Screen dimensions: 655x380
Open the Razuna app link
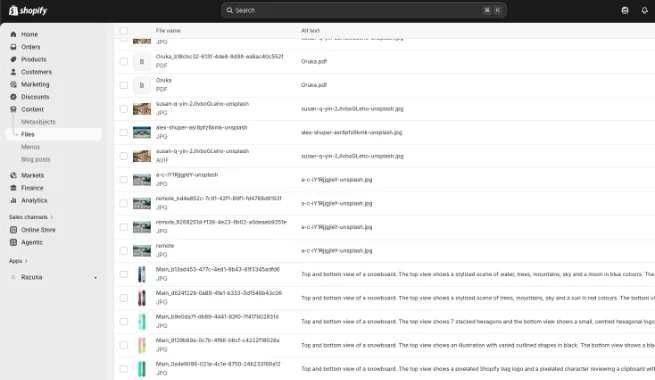click(31, 277)
